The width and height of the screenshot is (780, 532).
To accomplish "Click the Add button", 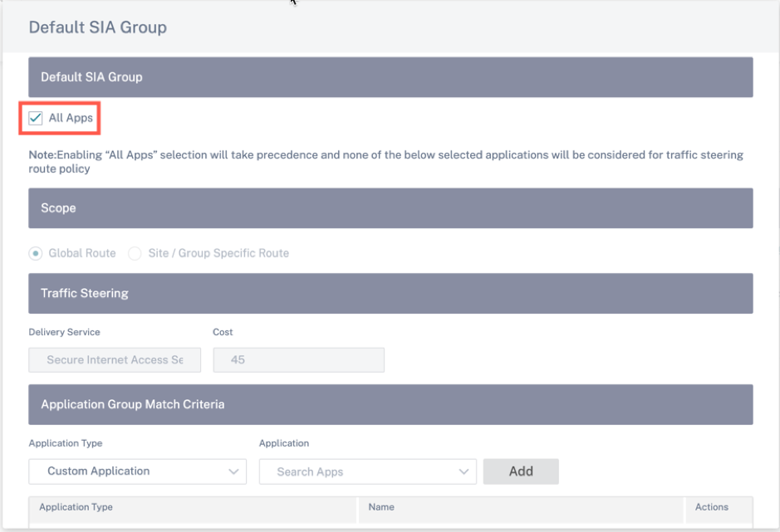I will pos(521,471).
